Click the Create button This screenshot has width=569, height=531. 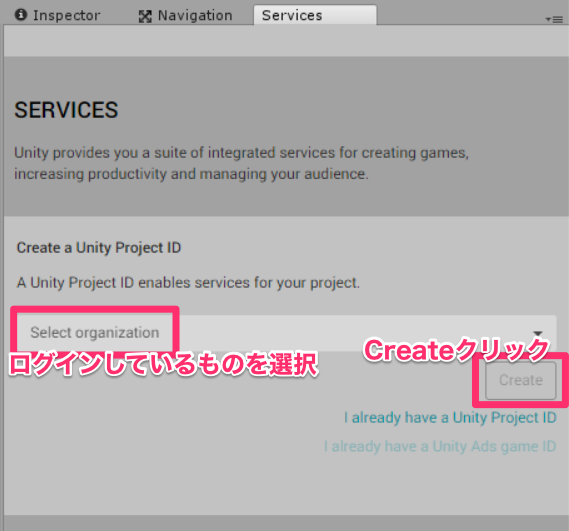[x=521, y=380]
